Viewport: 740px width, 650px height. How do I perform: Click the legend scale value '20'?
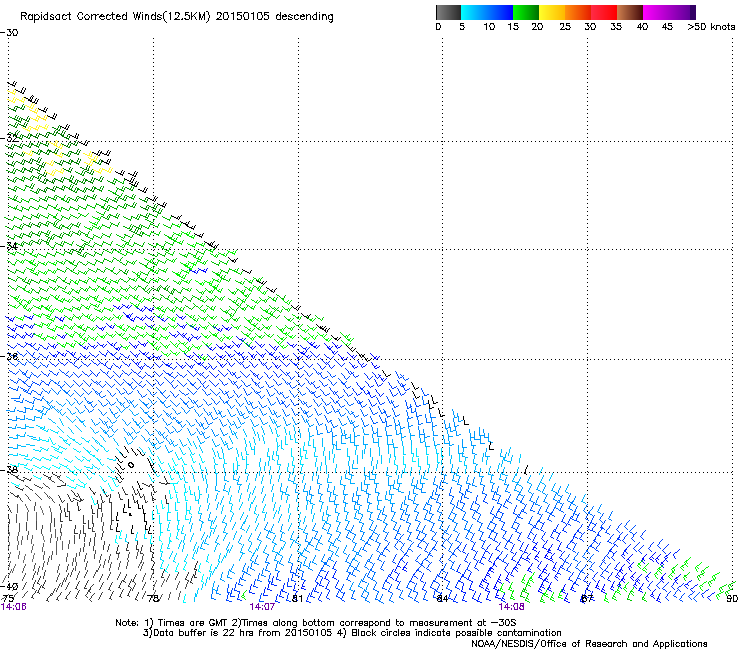pyautogui.click(x=537, y=27)
